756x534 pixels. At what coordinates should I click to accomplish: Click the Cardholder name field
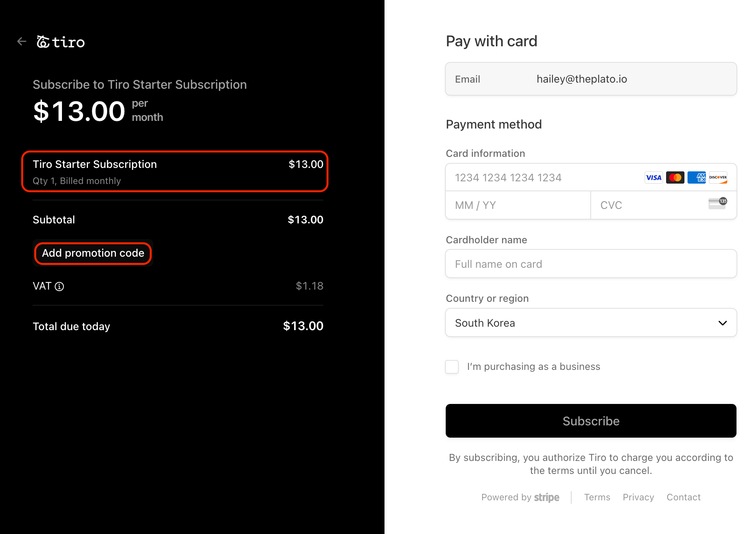coord(591,264)
